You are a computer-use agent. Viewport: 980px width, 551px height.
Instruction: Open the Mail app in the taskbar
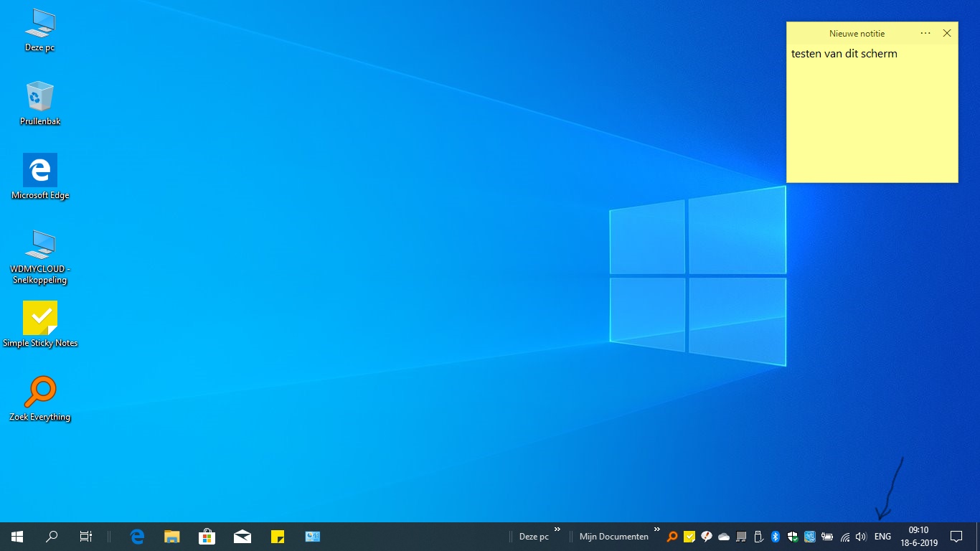[242, 537]
